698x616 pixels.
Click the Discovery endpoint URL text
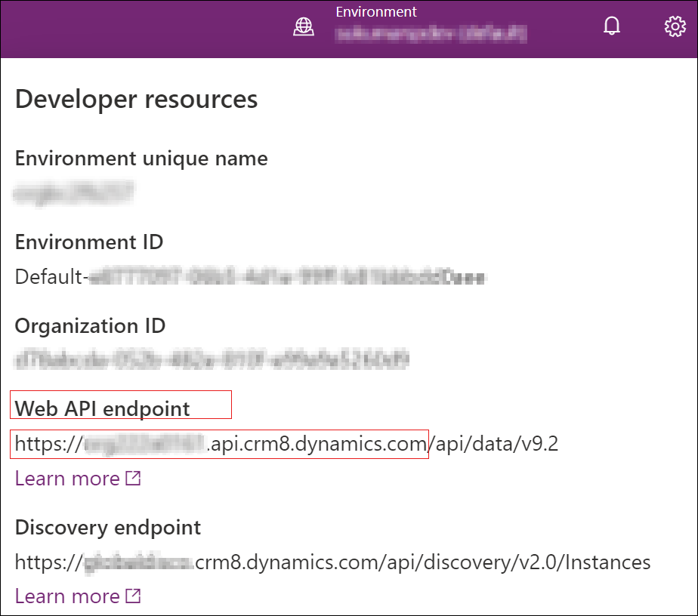coord(332,562)
